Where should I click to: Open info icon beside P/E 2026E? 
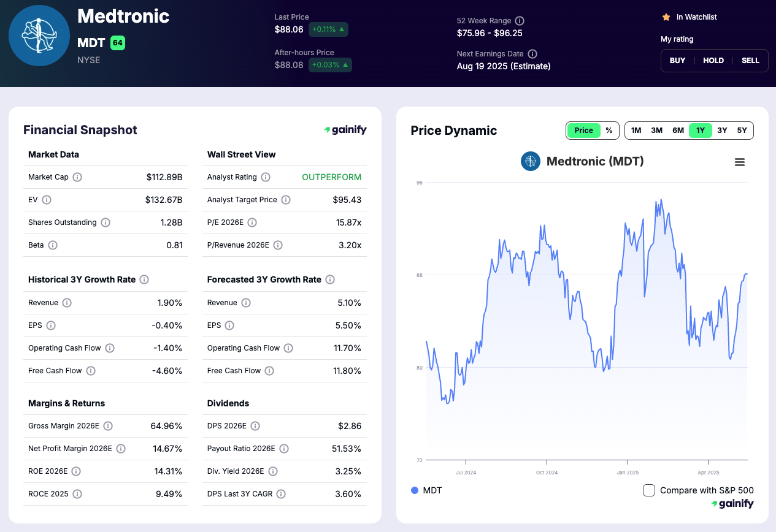252,222
